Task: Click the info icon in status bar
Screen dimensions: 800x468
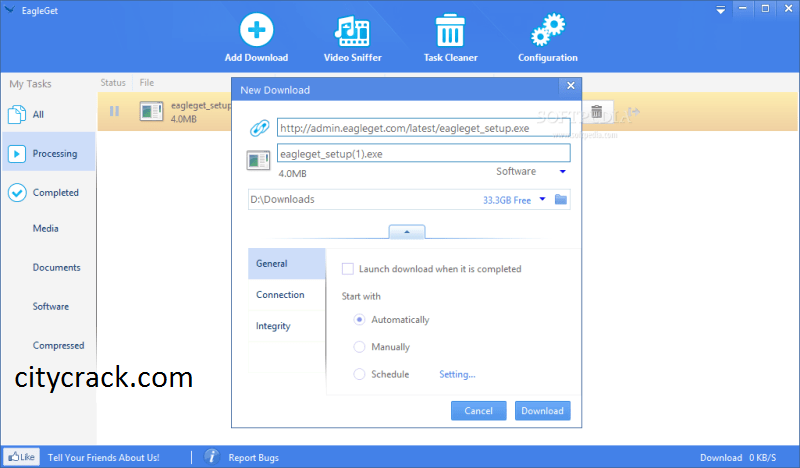Action: click(x=212, y=457)
